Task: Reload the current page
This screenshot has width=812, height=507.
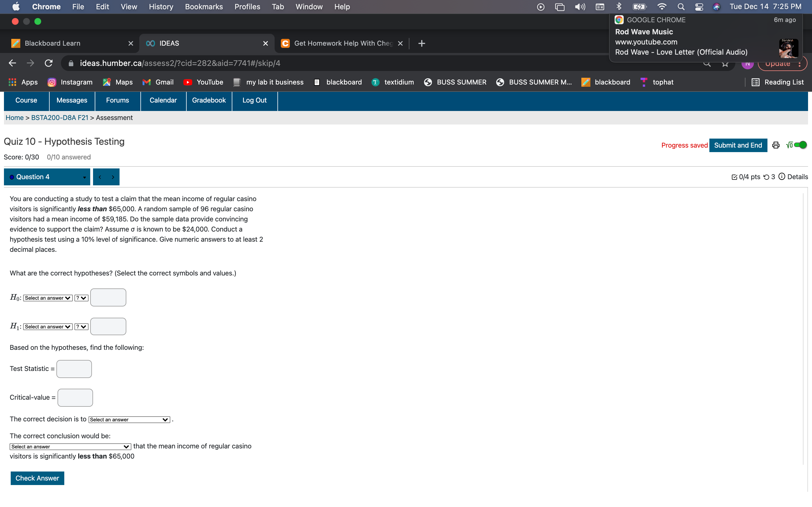Action: (x=48, y=63)
